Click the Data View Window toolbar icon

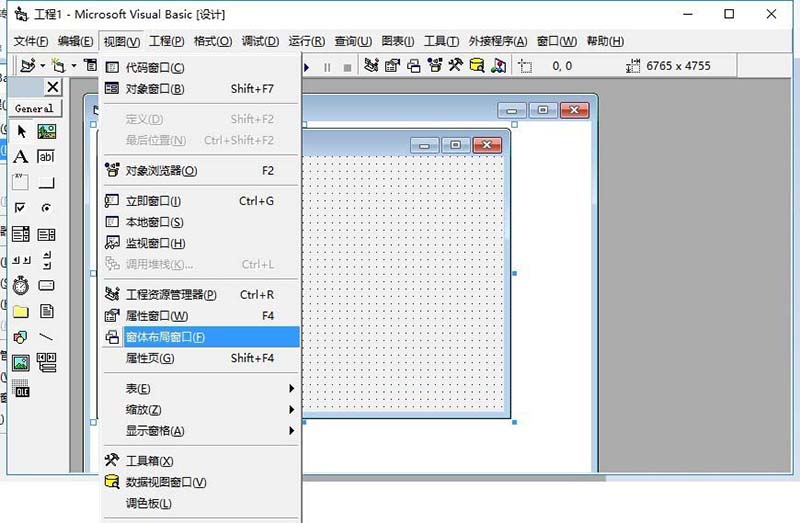pos(477,65)
